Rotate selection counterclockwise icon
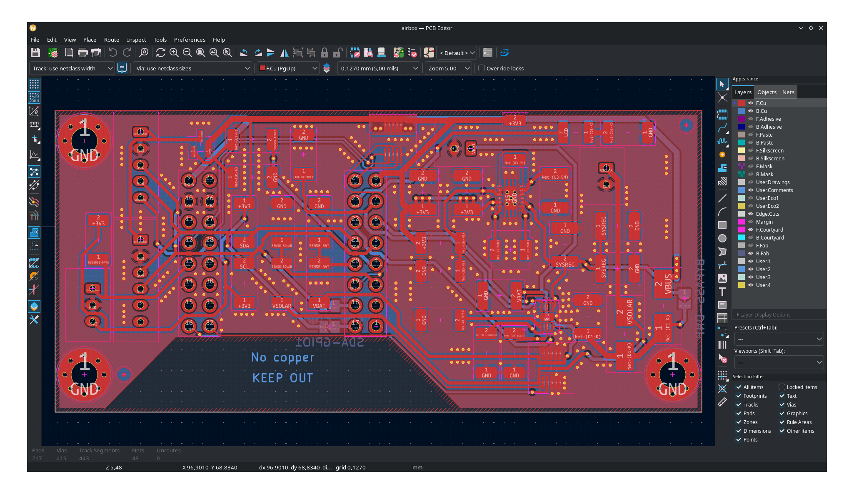 click(x=245, y=52)
